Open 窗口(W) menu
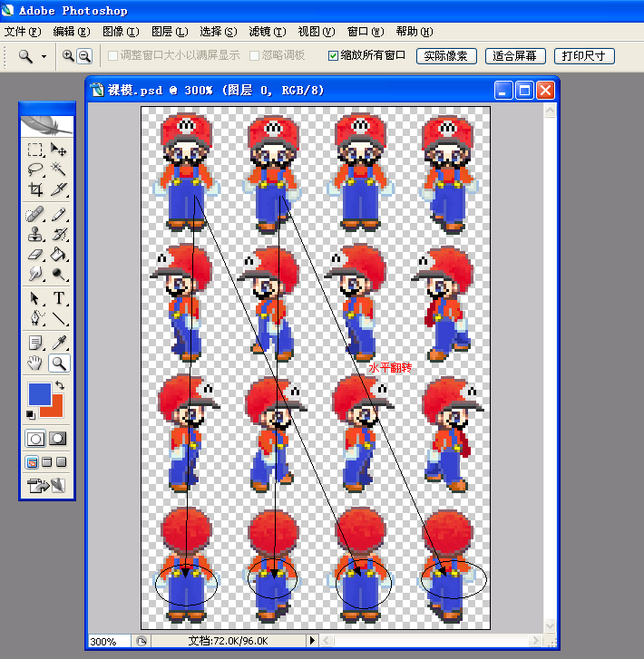644x659 pixels. click(366, 32)
